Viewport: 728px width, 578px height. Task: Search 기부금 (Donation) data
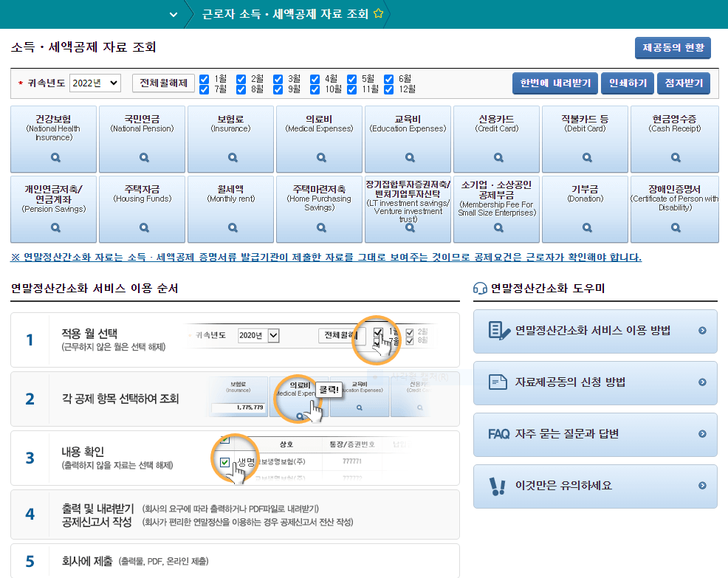(586, 227)
